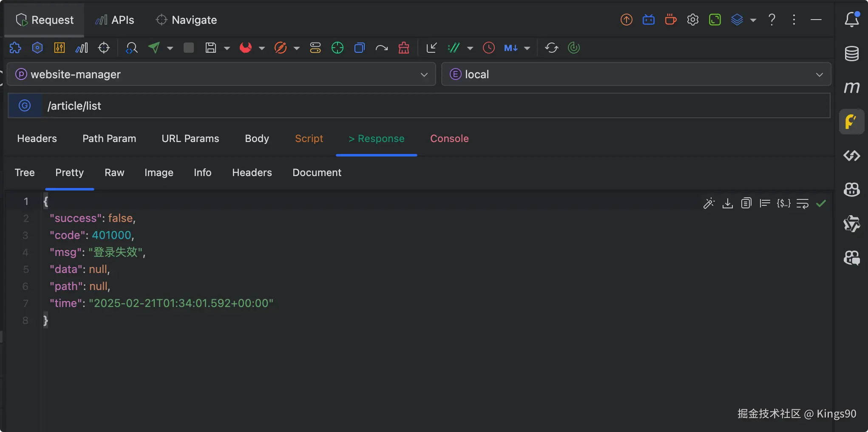Click the align-left format icon in response toolbar
This screenshot has height=432, width=868.
[765, 203]
